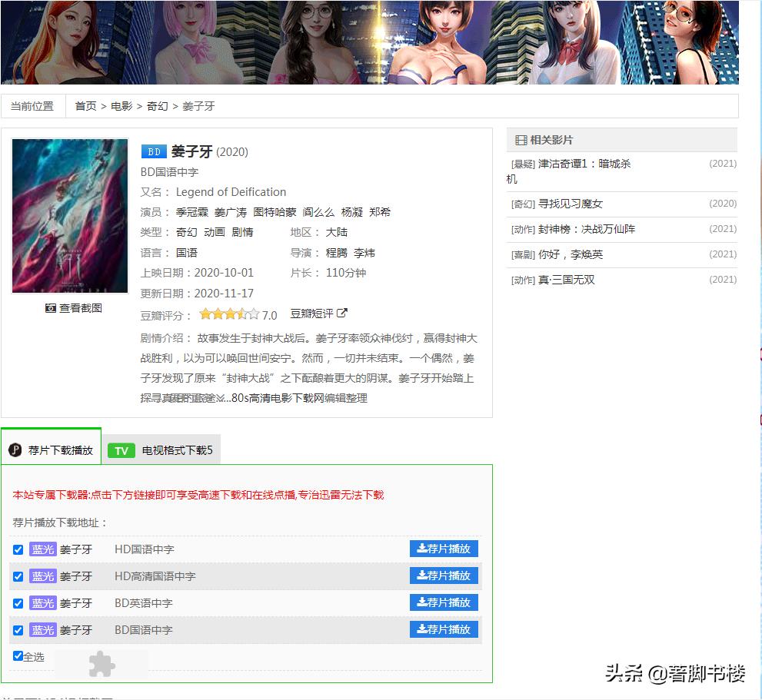Uncheck the HD国语中字 row checkbox
Viewport: 762px width, 700px height.
pyautogui.click(x=18, y=549)
